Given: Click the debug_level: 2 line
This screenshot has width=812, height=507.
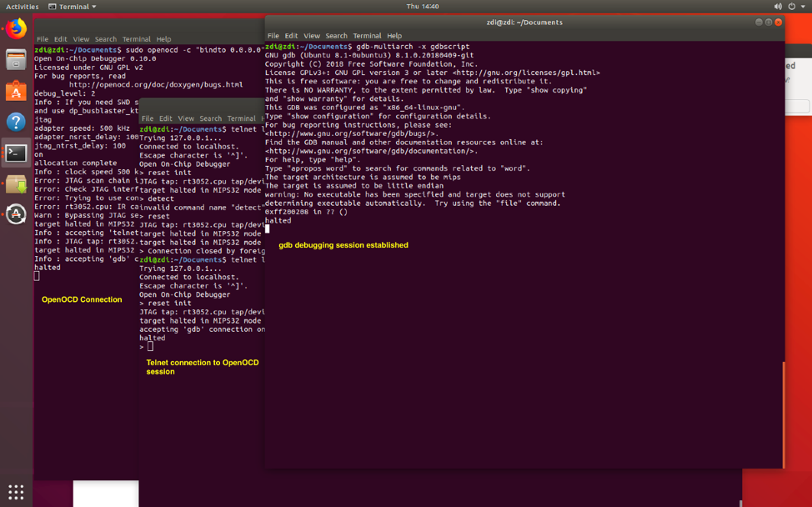Looking at the screenshot, I should click(x=65, y=93).
